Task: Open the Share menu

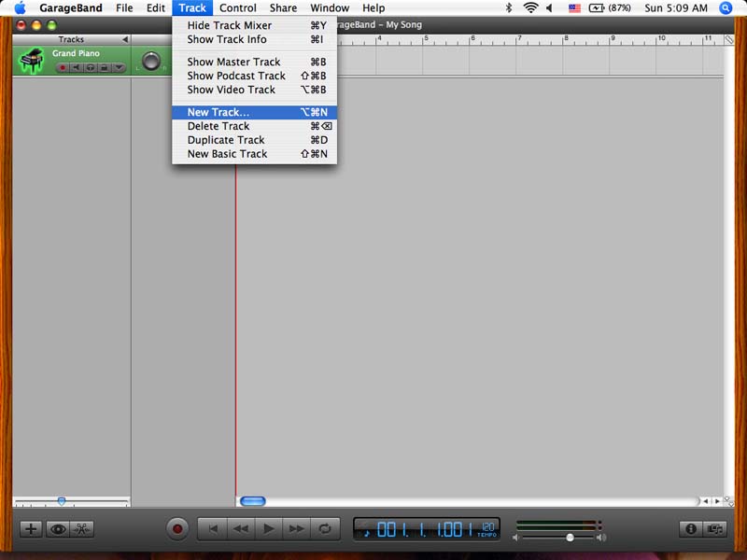Action: click(x=283, y=8)
